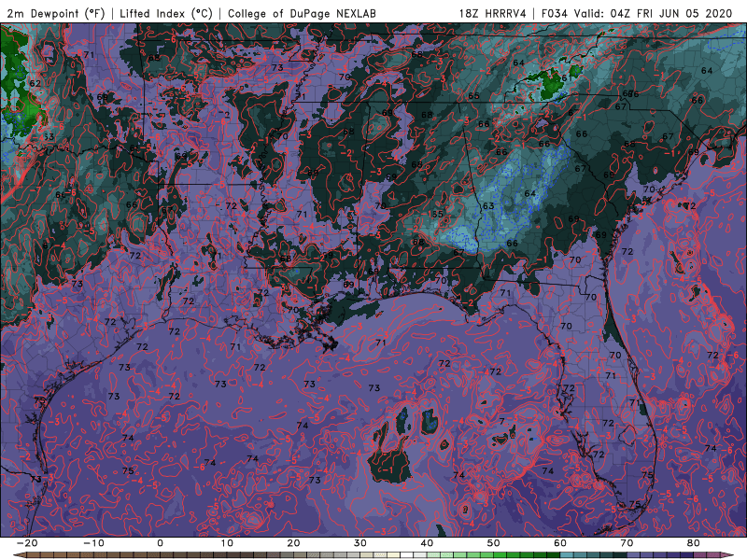747x560 pixels.
Task: Click the 60 color scale label
Action: pos(560,543)
